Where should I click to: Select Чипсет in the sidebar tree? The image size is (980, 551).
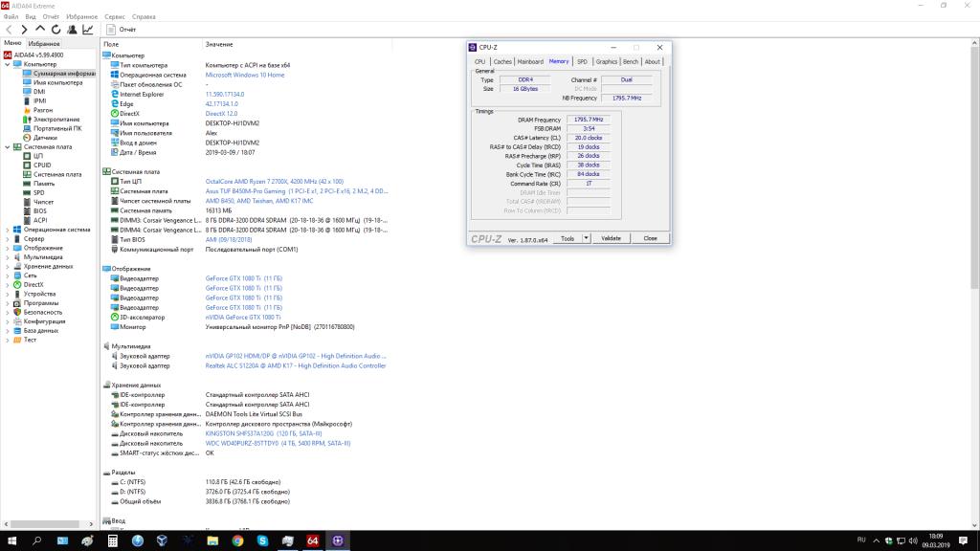43,202
